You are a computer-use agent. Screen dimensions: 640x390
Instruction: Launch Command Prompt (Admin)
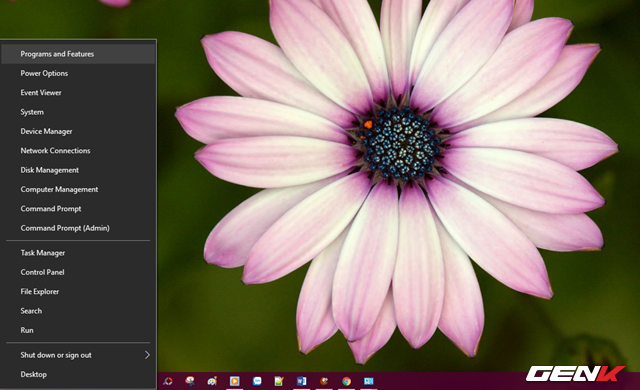click(78, 228)
